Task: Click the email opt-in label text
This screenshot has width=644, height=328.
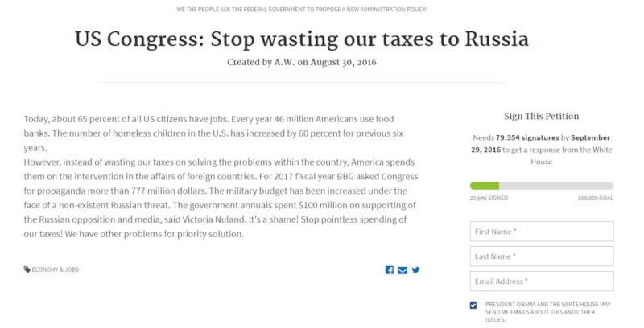Action: (x=547, y=311)
